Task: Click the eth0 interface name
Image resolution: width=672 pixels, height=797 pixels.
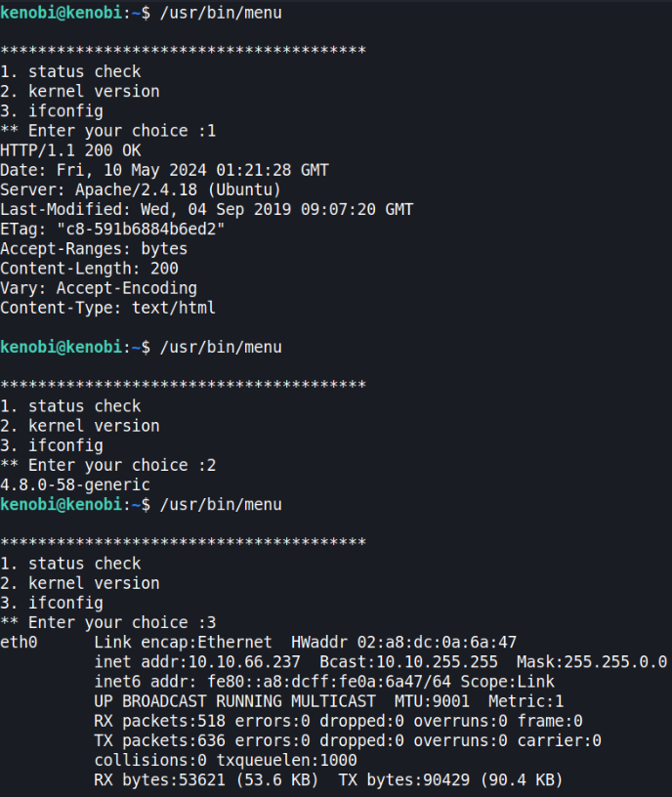Action: click(19, 642)
